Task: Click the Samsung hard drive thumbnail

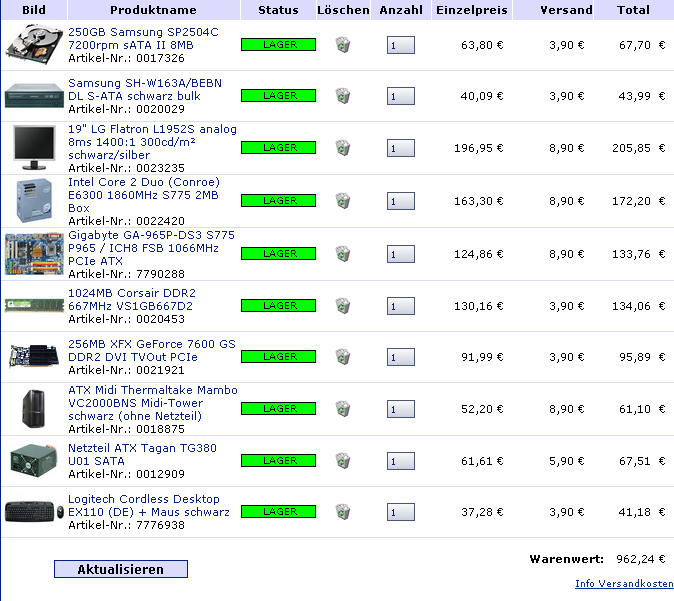Action: pos(34,45)
